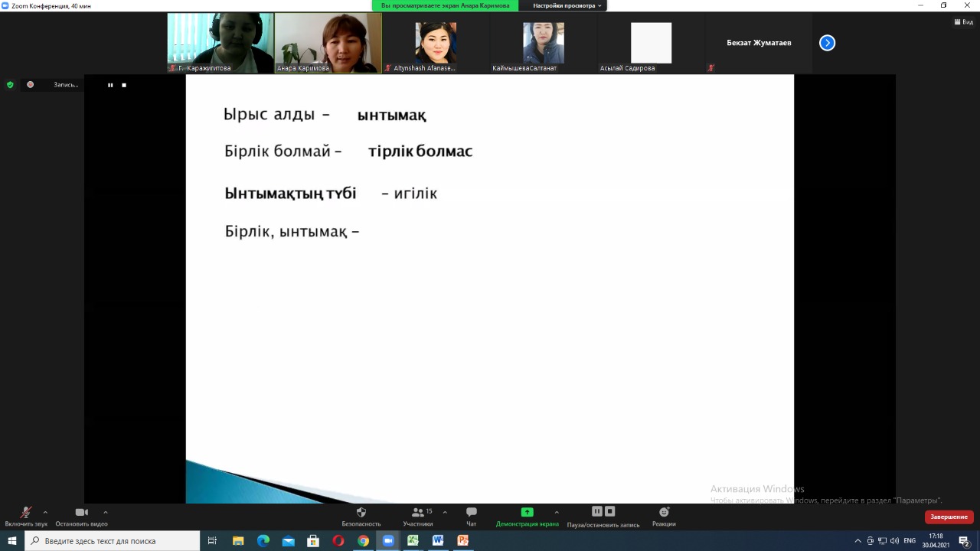Click slide text "Ынтымақтың түбі"
Screen dimensions: 980x551
point(290,193)
